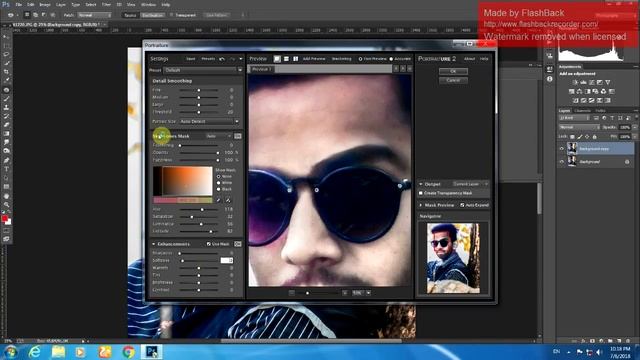Viewport: 640px width, 360px height.
Task: Click the Bracketing button
Action: pos(342,59)
